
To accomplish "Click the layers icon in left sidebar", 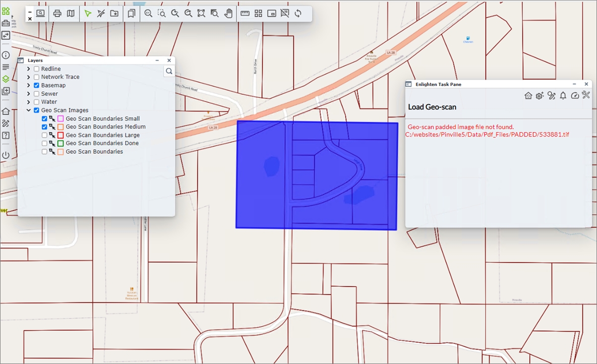I will [6, 79].
